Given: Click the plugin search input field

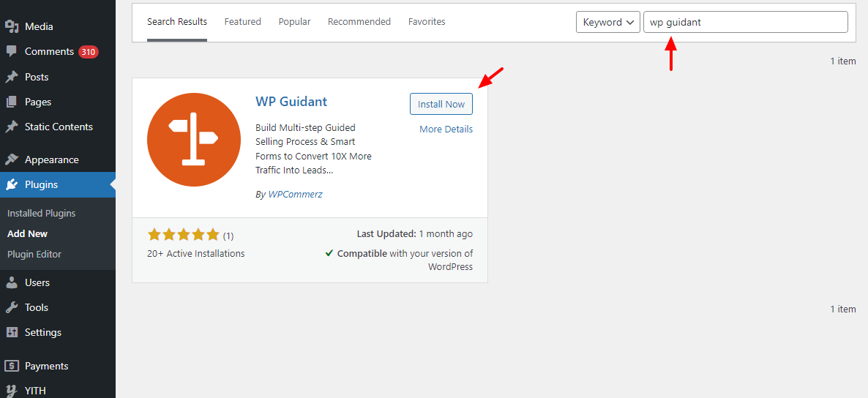Looking at the screenshot, I should tap(745, 22).
